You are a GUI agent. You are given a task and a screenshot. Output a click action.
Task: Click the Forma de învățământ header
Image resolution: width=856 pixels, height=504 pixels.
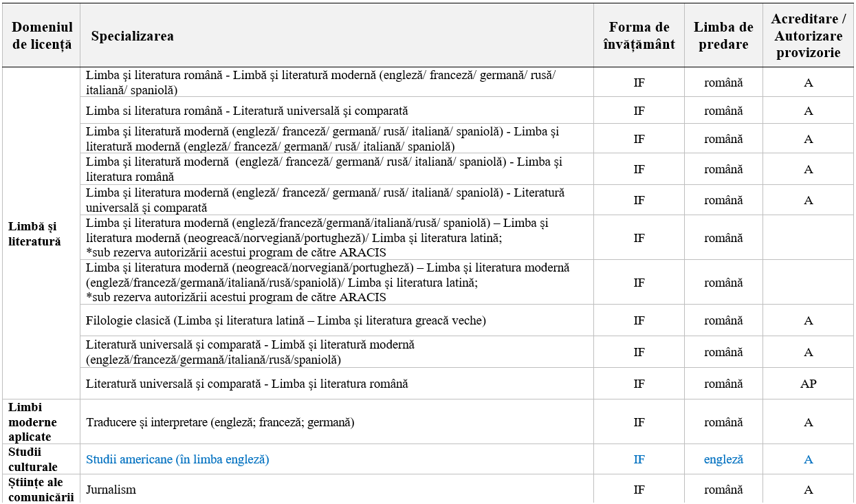(639, 36)
